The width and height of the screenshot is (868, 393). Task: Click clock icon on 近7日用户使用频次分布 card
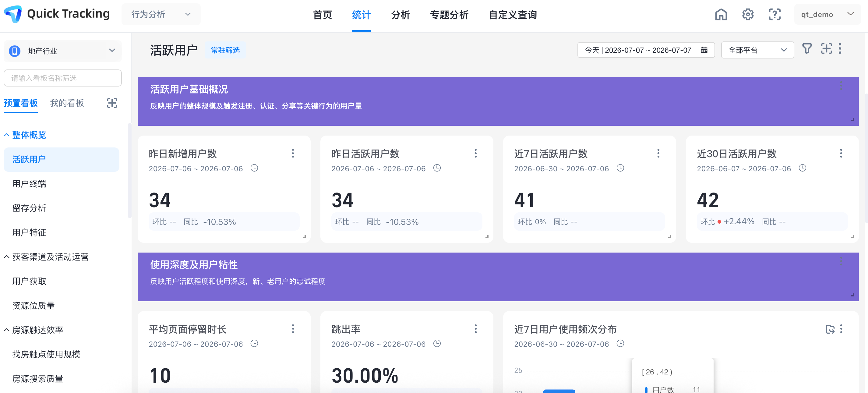pyautogui.click(x=620, y=343)
